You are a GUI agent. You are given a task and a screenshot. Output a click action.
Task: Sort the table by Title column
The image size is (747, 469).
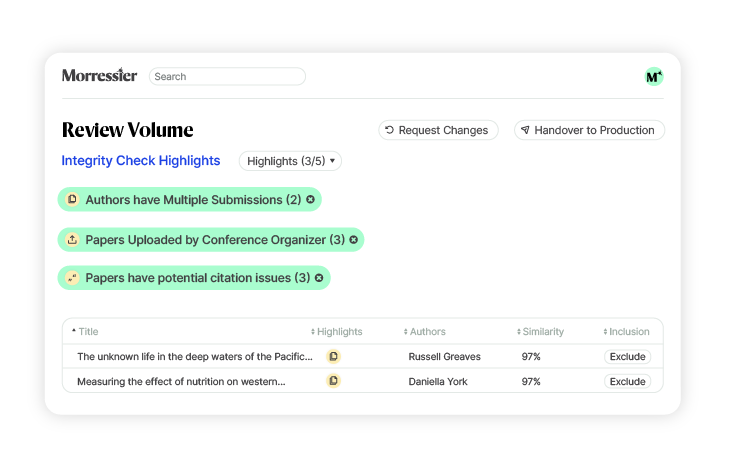85,331
